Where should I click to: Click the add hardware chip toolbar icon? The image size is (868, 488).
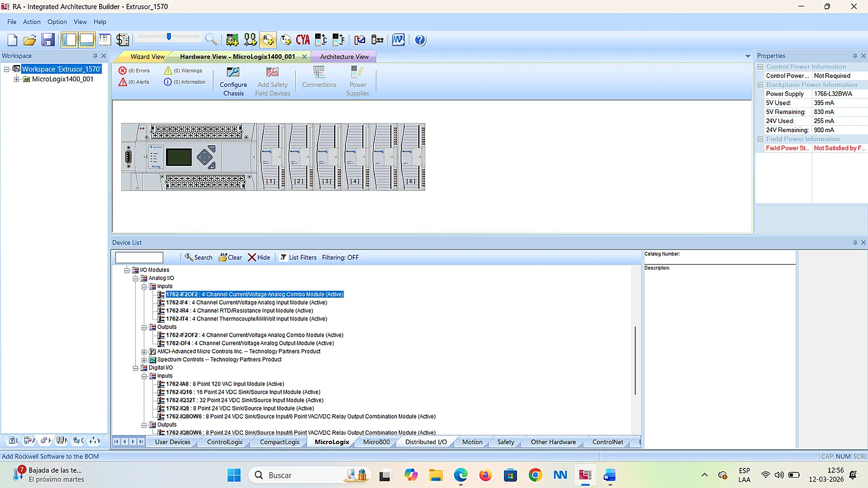coord(232,40)
